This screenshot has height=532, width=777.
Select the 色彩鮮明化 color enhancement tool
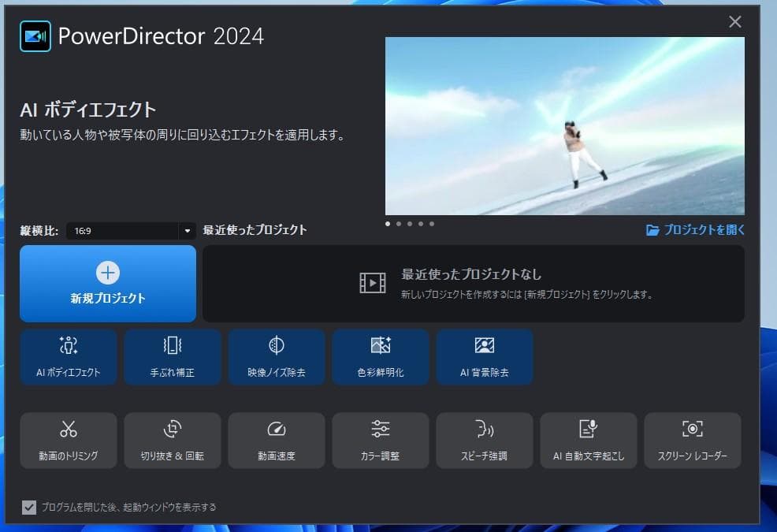point(381,356)
